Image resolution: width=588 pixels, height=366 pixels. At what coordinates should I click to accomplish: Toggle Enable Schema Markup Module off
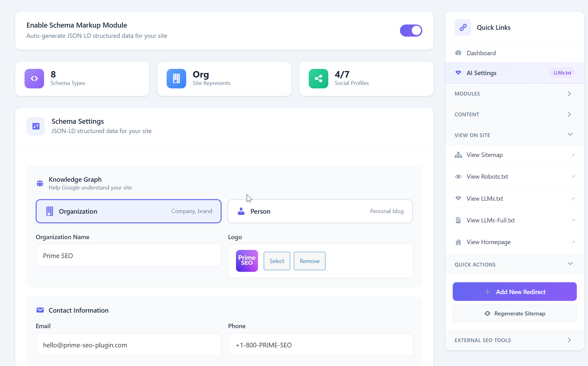pos(411,30)
